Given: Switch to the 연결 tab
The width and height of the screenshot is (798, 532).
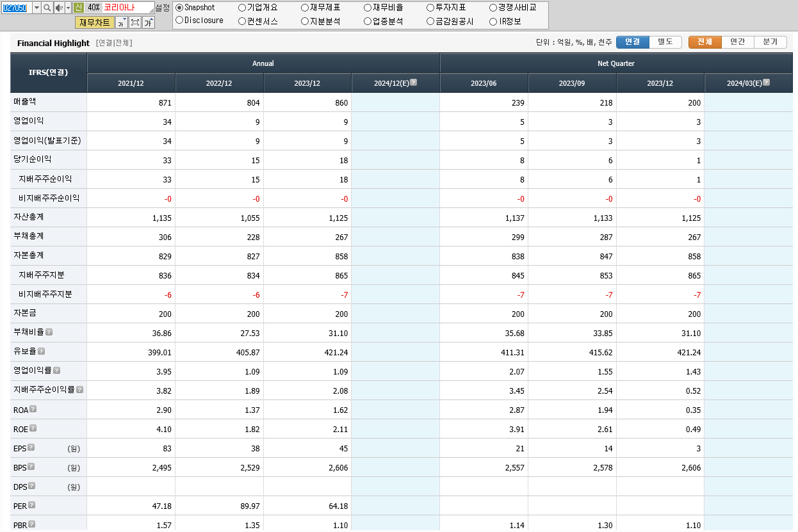Looking at the screenshot, I should coord(633,42).
